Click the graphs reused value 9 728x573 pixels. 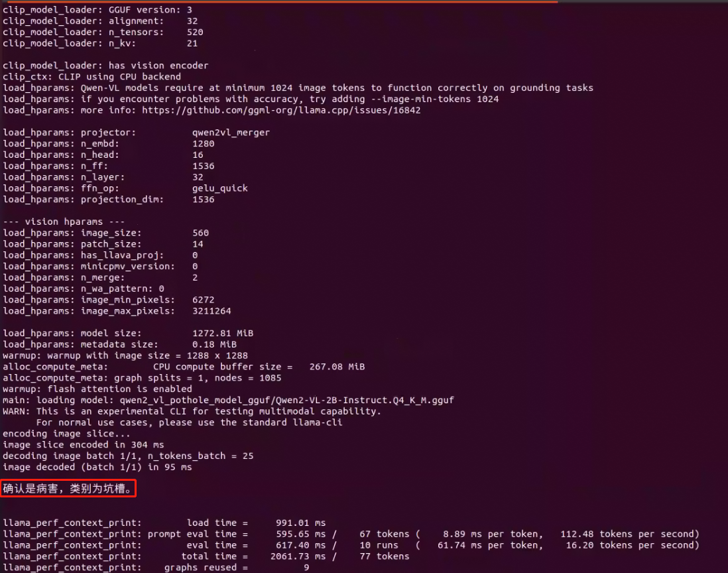306,567
